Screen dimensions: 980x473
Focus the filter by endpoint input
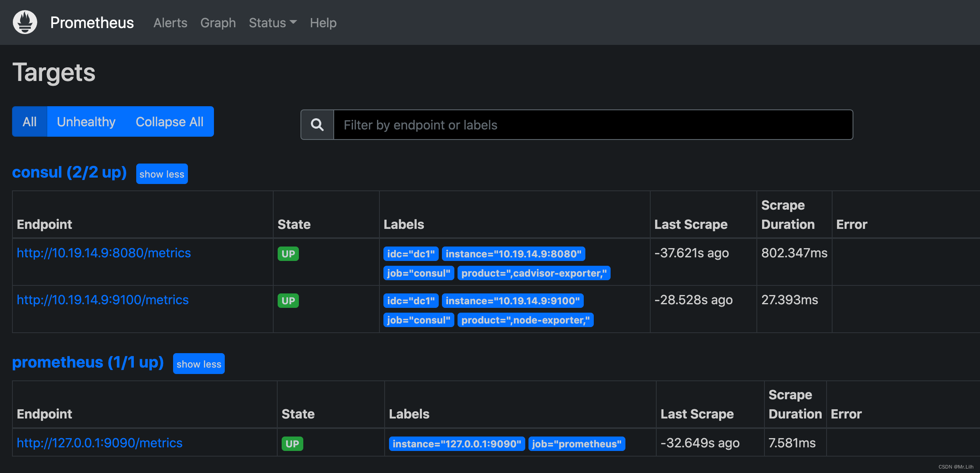pyautogui.click(x=593, y=125)
